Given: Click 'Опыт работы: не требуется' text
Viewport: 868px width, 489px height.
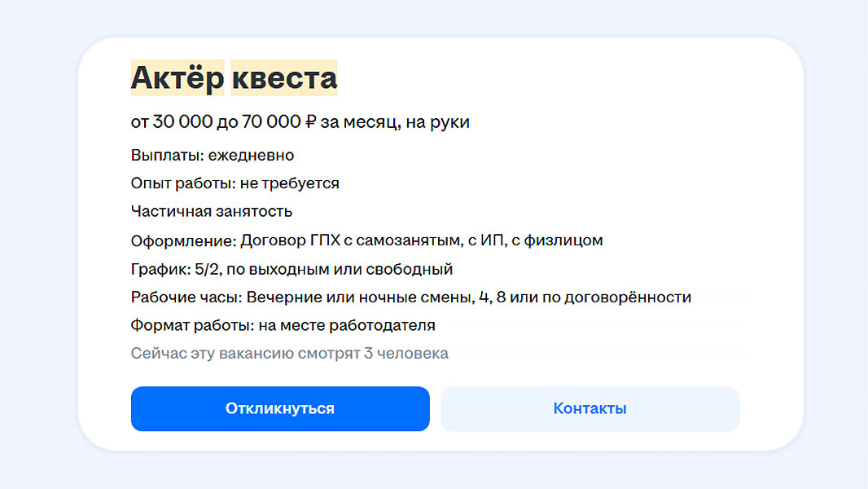Looking at the screenshot, I should 235,183.
